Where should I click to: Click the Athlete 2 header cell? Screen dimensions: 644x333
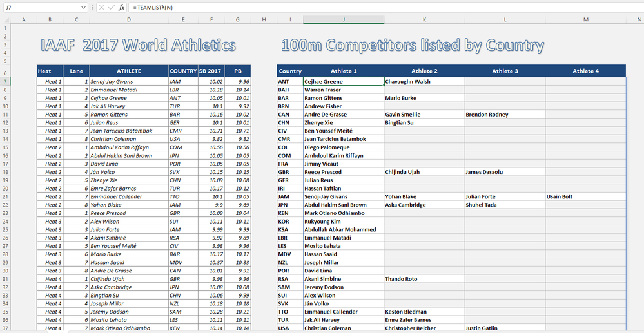pyautogui.click(x=424, y=71)
